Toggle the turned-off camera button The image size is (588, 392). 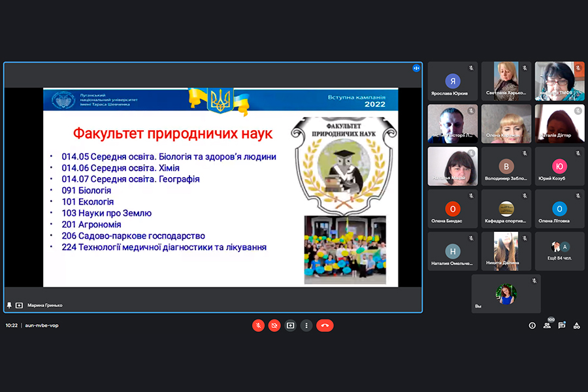click(274, 325)
